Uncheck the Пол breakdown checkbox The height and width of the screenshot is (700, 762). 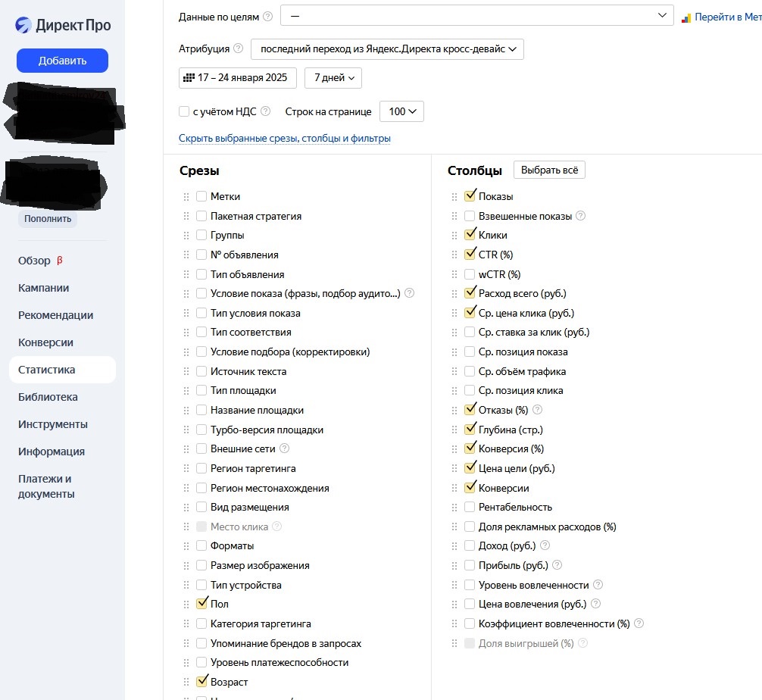[x=201, y=604]
